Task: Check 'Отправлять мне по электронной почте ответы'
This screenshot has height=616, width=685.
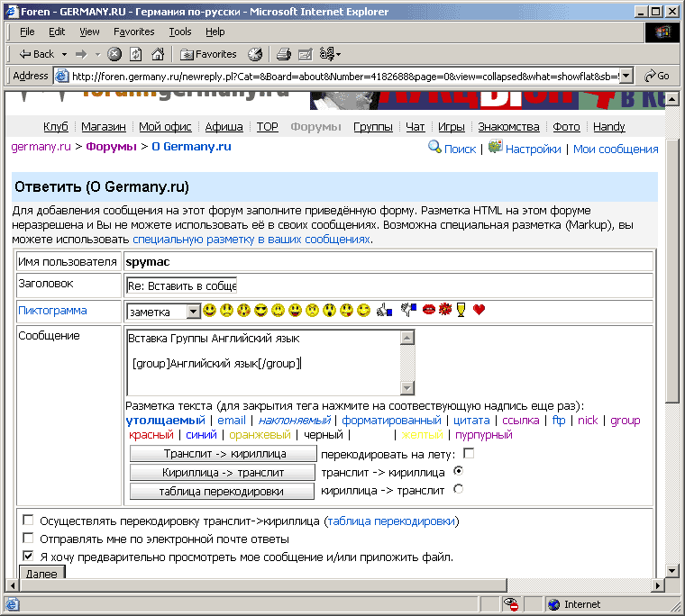Action: (x=28, y=539)
